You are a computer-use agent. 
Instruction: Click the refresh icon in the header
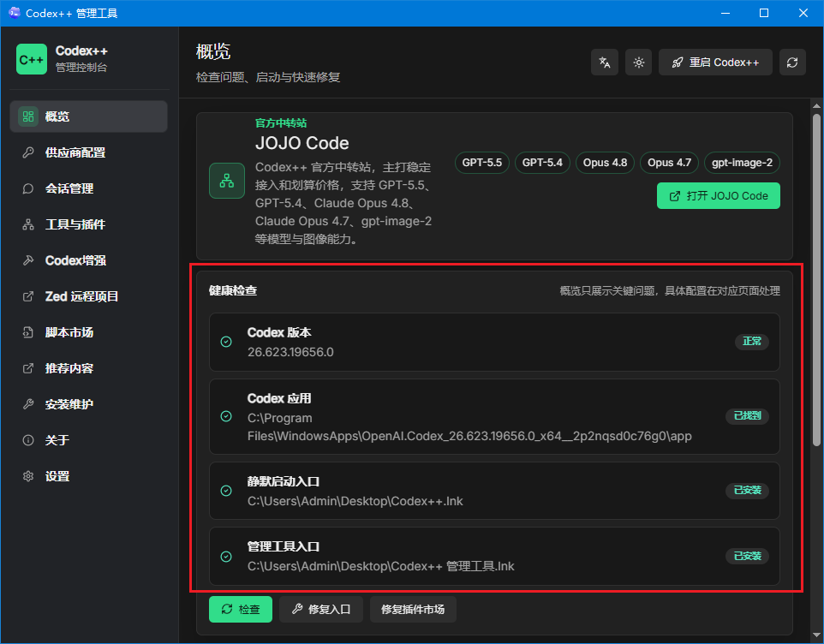(x=792, y=63)
